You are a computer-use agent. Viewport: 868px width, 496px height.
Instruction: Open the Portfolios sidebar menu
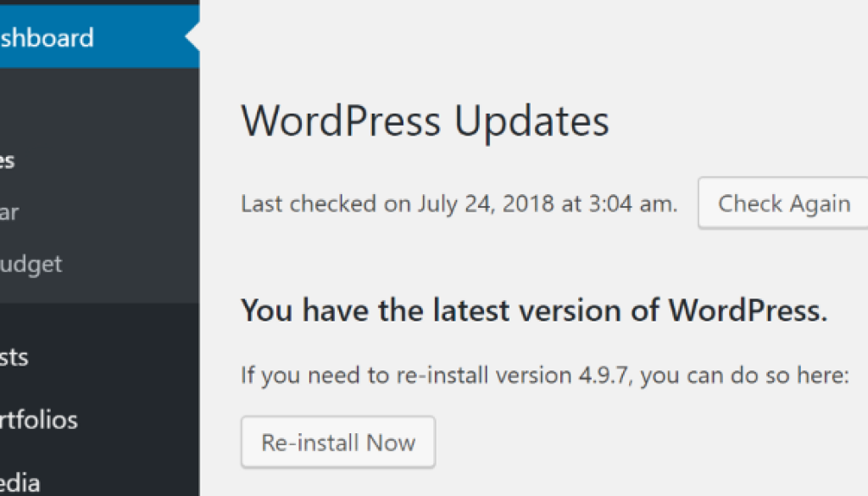[x=39, y=420]
